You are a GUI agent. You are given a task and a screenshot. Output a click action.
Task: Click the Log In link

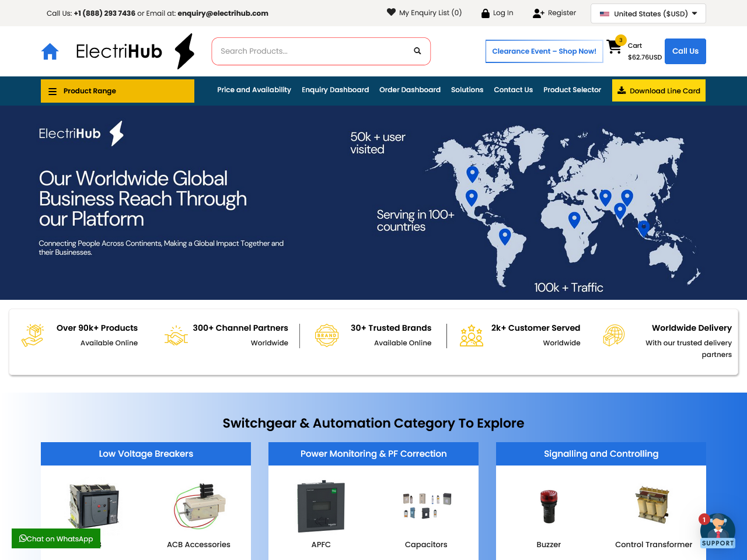click(x=497, y=13)
